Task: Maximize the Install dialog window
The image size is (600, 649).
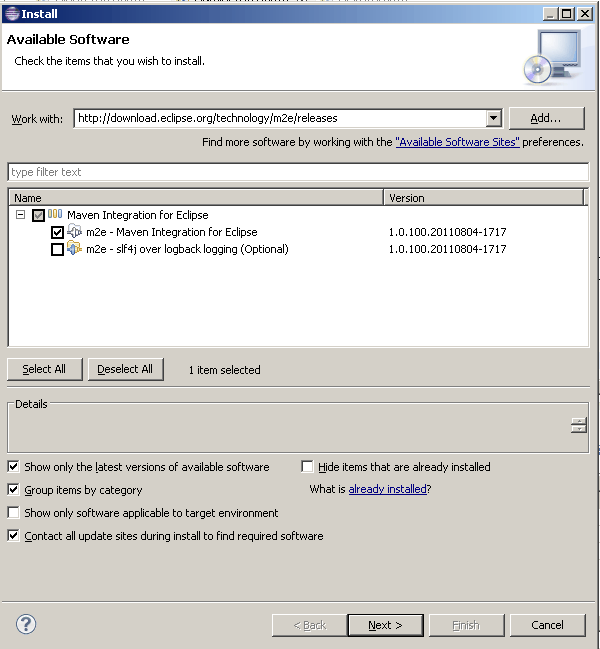Action: click(567, 14)
